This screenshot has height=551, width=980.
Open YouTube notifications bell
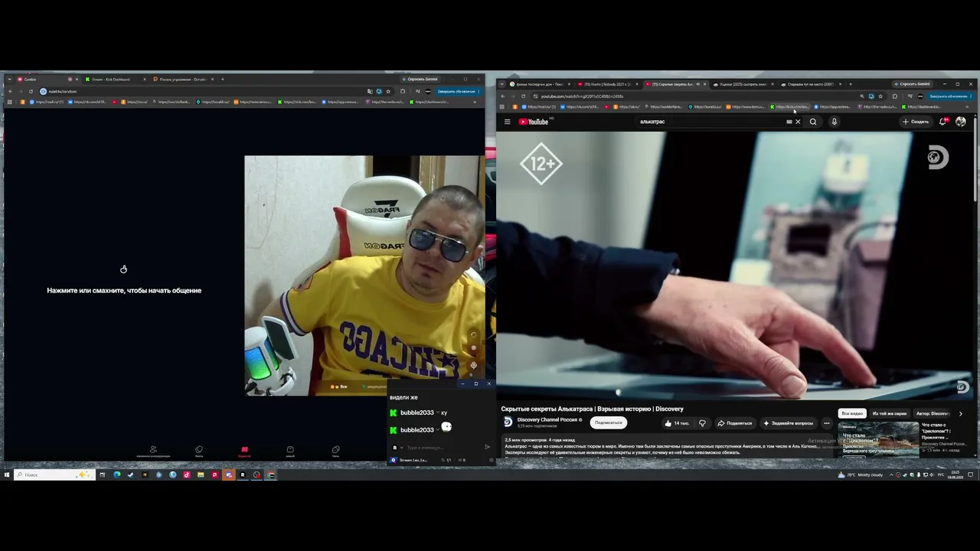click(943, 122)
